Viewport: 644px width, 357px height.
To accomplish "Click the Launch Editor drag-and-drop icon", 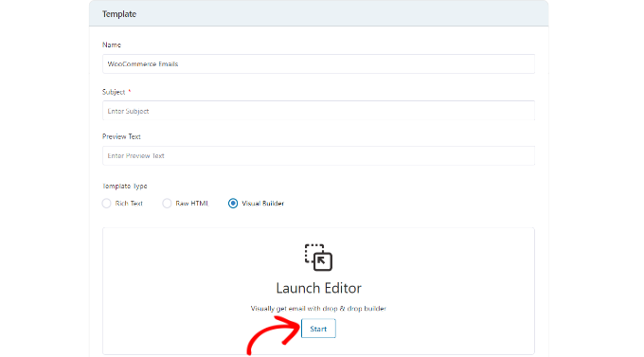I will point(318,258).
